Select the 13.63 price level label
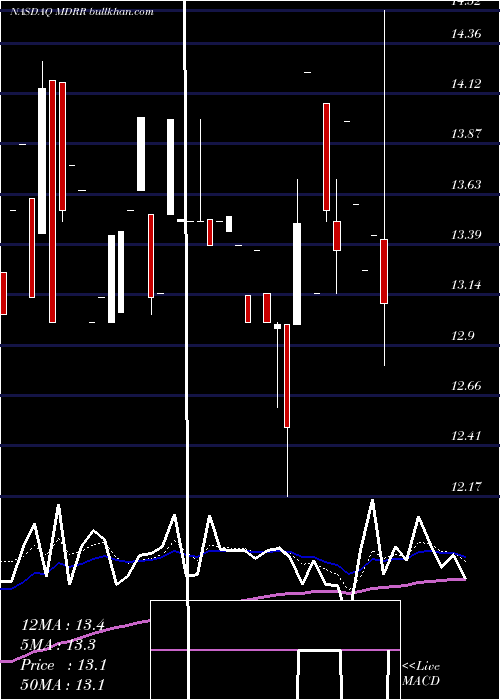The width and height of the screenshot is (500, 700). (466, 184)
